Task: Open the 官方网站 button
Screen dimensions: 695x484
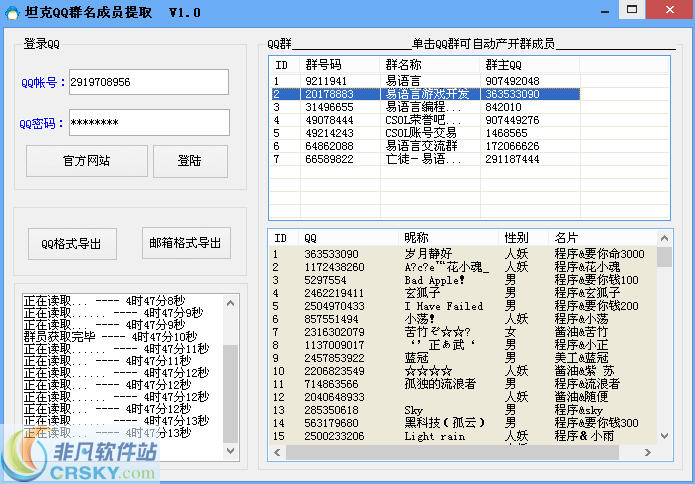Action: 87,161
